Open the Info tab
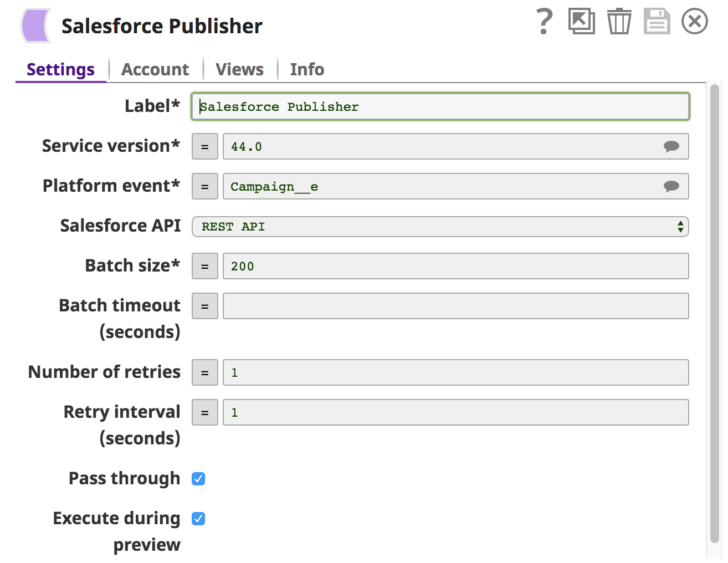Viewport: 728px width, 563px height. click(x=307, y=69)
